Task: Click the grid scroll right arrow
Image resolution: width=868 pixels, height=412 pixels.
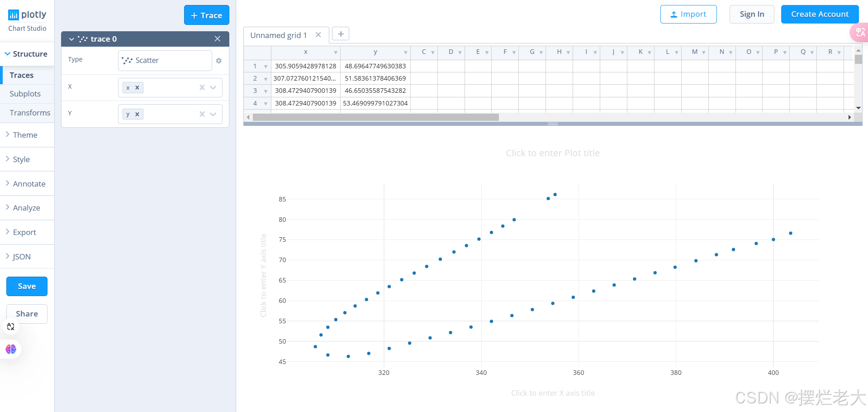Action: coord(849,117)
